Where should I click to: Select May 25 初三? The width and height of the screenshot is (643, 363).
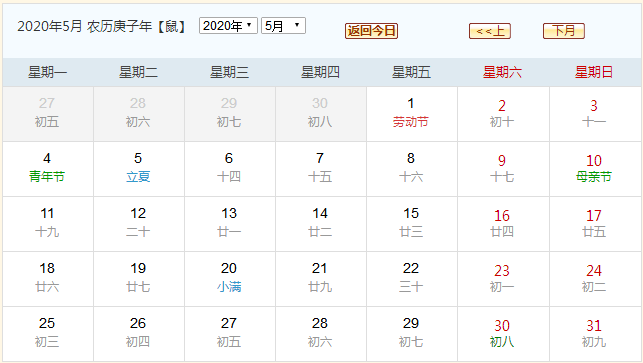point(48,334)
